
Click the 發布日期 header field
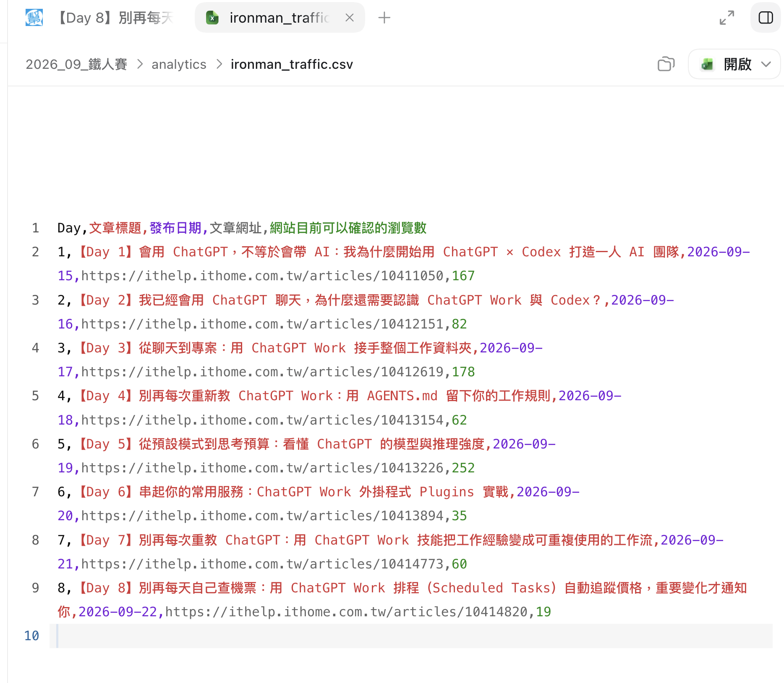coord(175,228)
